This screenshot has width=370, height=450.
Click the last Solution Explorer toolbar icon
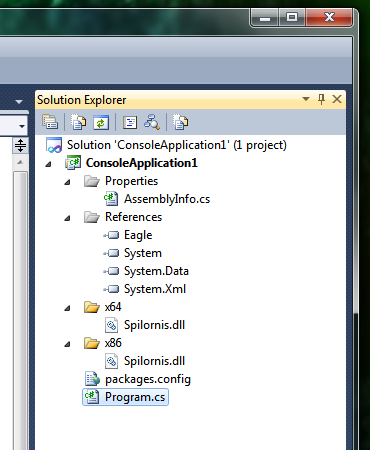coord(180,122)
